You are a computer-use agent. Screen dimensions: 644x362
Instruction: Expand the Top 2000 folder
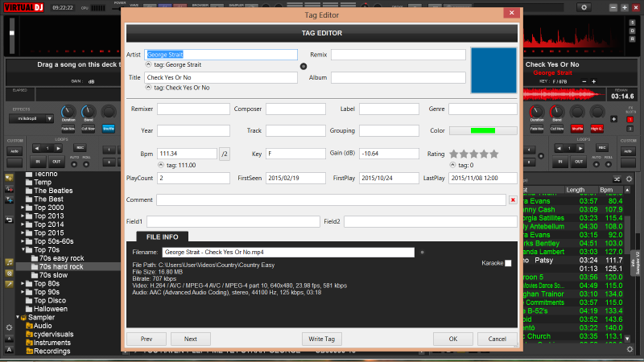(22, 208)
